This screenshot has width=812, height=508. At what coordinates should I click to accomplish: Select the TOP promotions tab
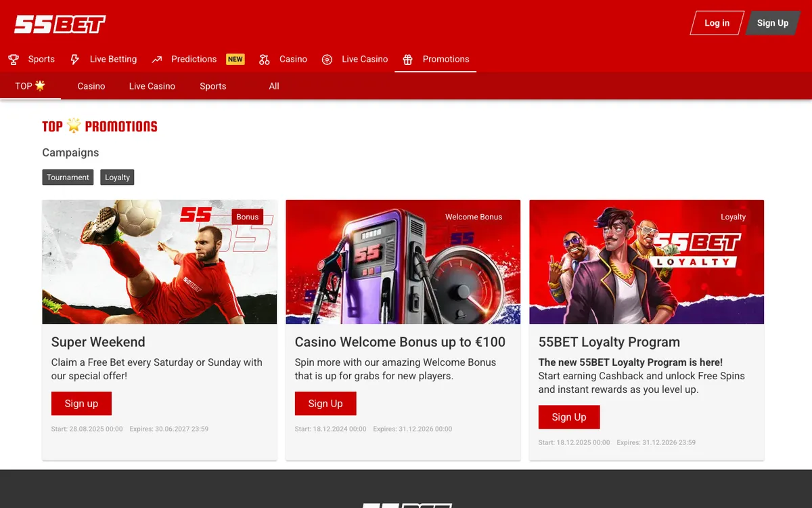point(30,86)
